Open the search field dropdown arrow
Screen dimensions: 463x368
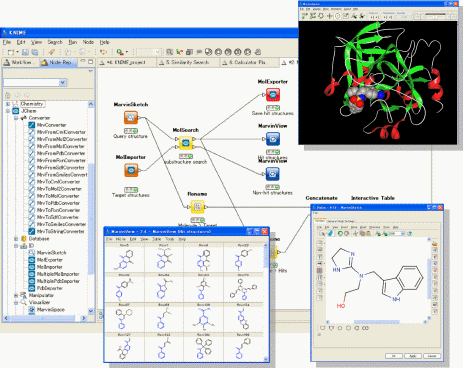[63, 82]
